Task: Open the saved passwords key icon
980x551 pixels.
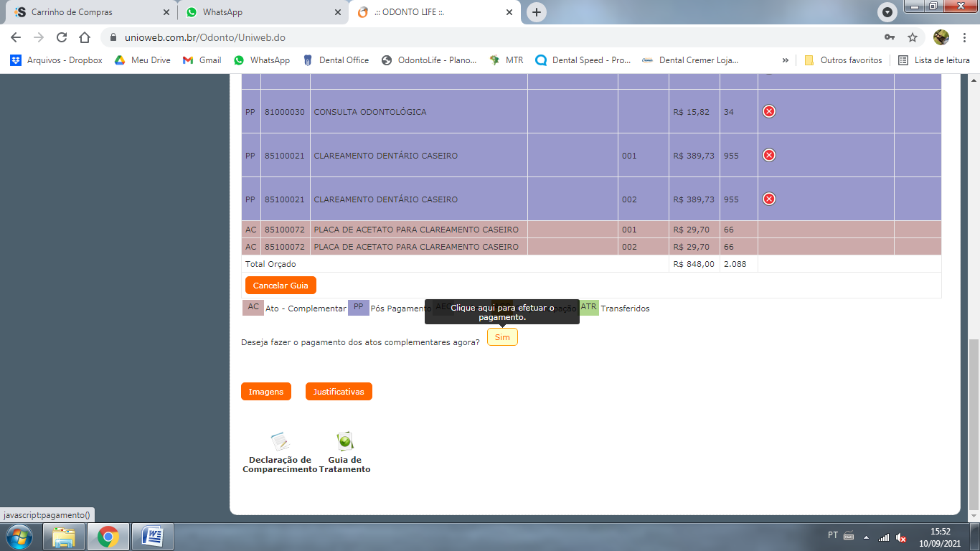Action: (x=890, y=37)
